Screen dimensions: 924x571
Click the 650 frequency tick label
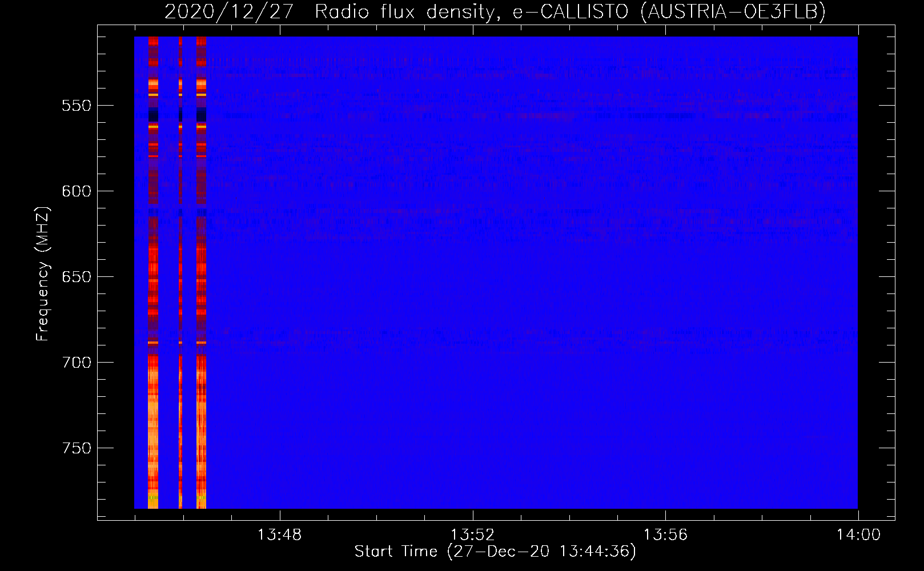pos(77,277)
